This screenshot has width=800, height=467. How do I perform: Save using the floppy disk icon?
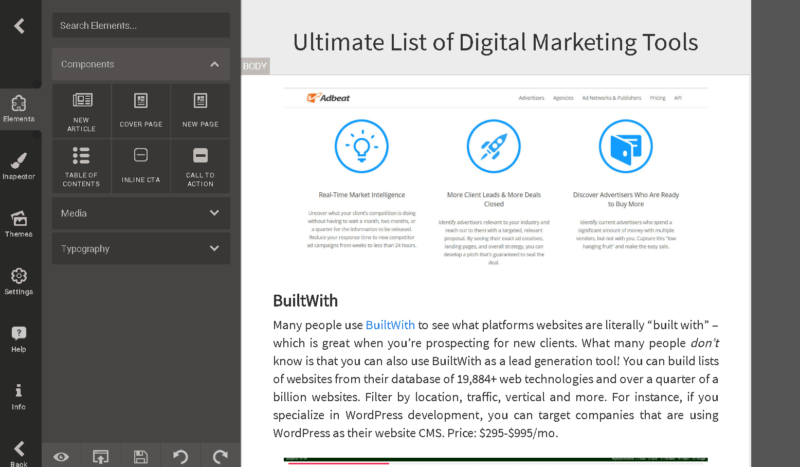(x=140, y=457)
